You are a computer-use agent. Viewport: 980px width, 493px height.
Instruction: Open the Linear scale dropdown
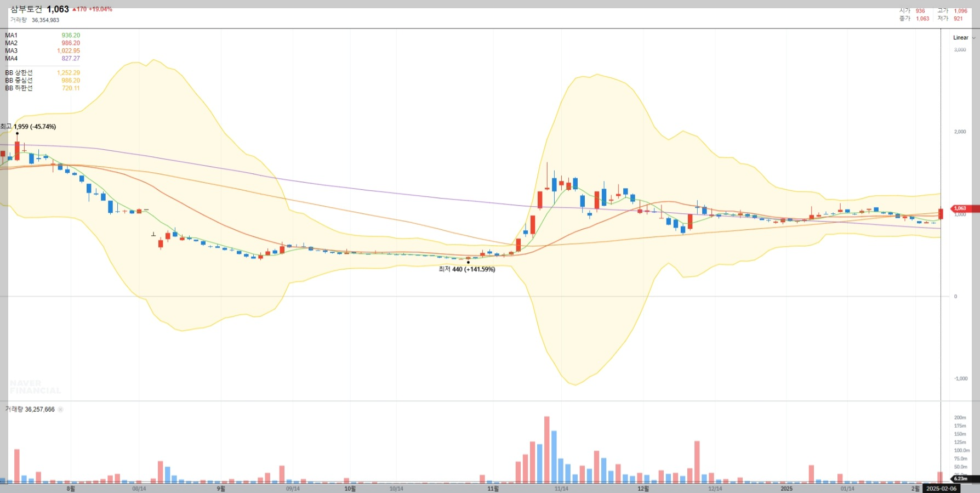tap(964, 38)
